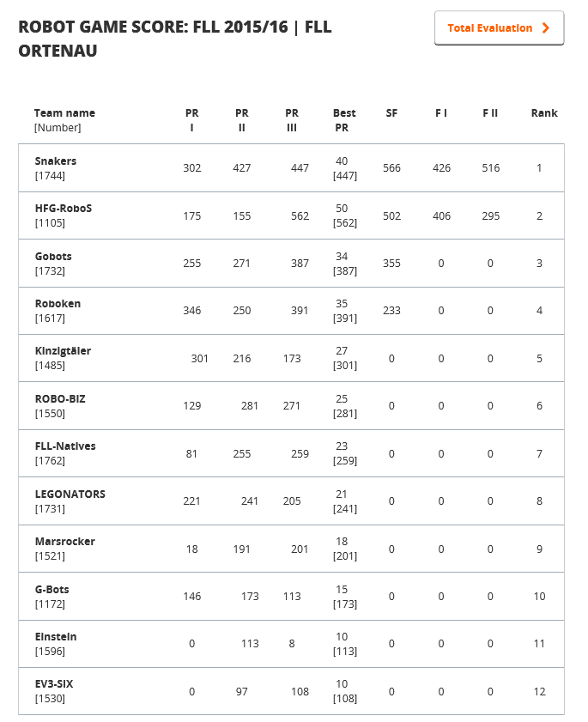588x722 pixels.
Task: Click the Marsrocker team name
Action: click(64, 542)
